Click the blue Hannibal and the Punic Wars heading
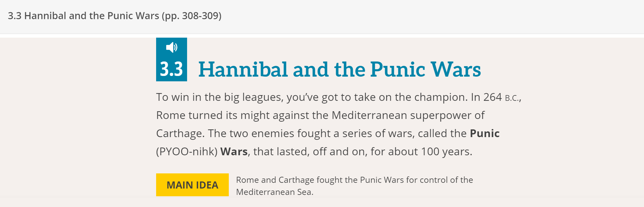 (x=339, y=70)
